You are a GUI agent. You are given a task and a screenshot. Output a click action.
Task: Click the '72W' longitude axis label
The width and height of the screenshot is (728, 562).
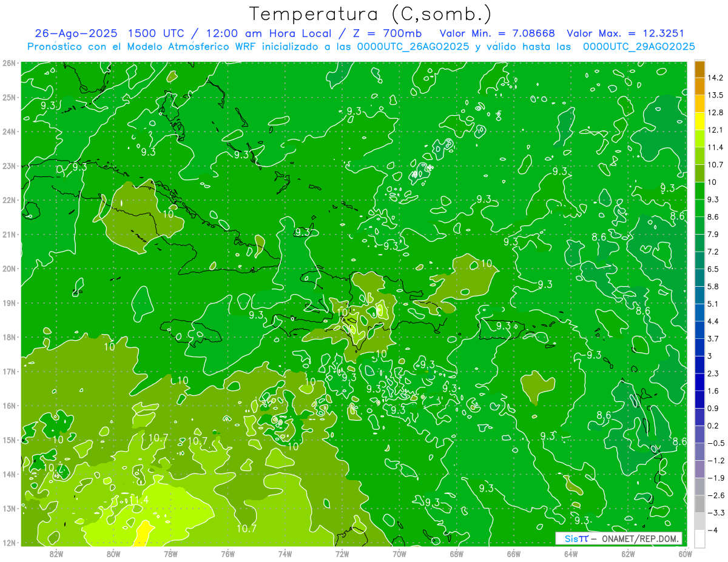click(342, 554)
